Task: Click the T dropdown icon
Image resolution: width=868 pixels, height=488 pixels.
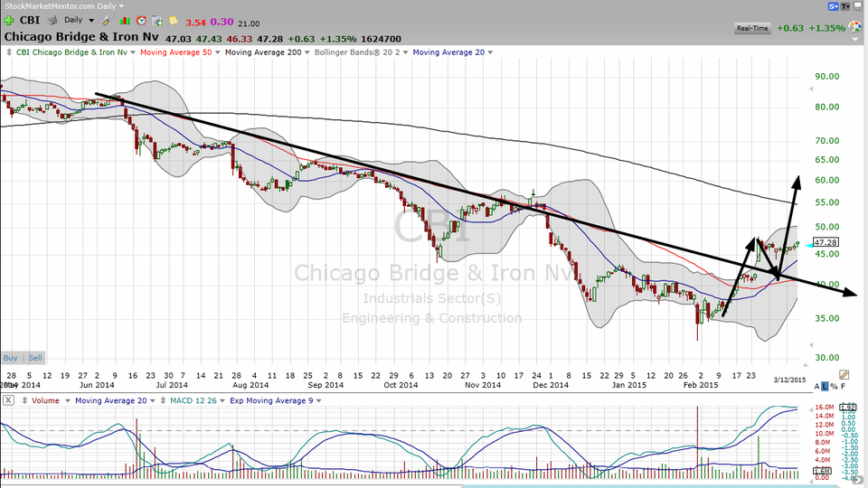Action: click(845, 6)
